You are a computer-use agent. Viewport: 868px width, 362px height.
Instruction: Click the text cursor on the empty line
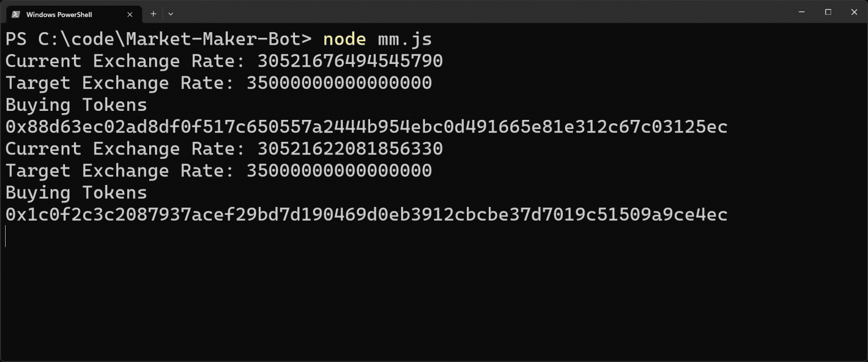click(x=6, y=236)
